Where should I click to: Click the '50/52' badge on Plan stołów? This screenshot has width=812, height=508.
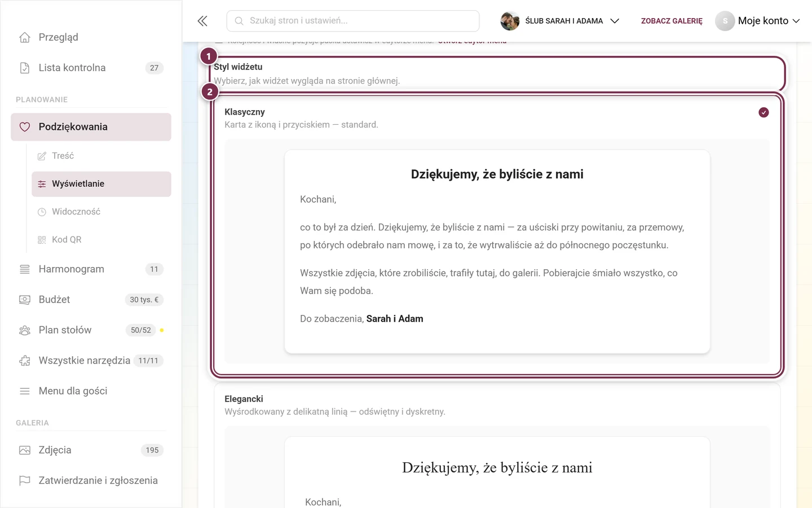141,330
